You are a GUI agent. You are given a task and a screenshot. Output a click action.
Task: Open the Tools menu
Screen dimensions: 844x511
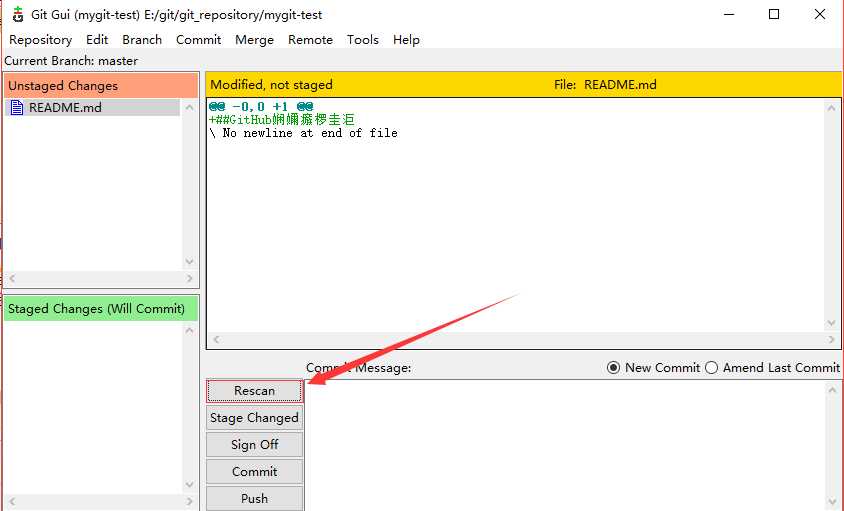tap(363, 40)
